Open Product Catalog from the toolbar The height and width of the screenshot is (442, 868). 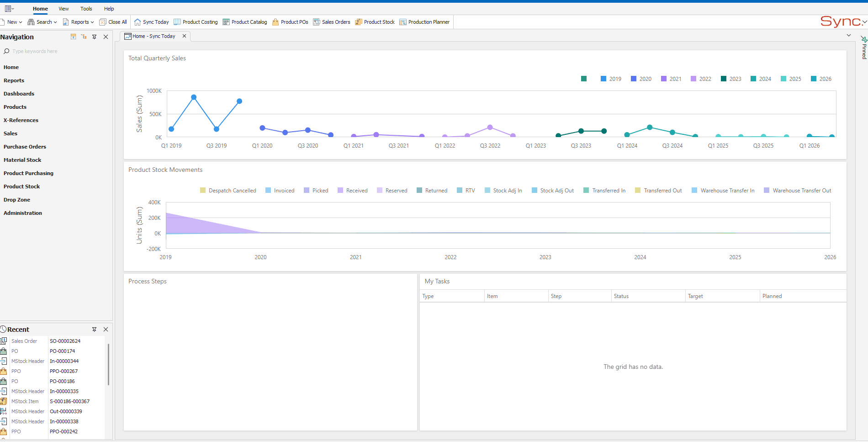[x=226, y=22]
